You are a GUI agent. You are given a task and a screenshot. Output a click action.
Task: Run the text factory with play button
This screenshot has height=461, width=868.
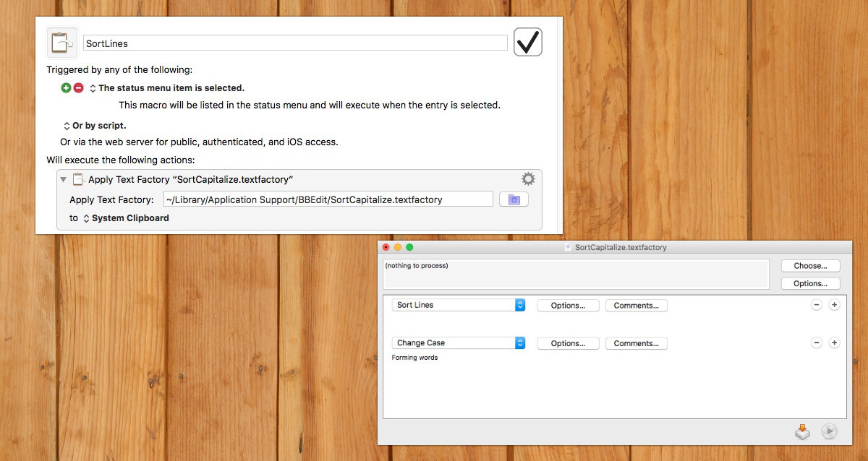point(829,431)
